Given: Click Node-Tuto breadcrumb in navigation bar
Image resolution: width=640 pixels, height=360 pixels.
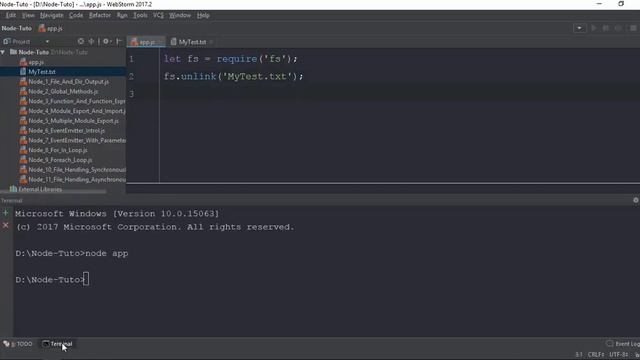Looking at the screenshot, I should click(17, 28).
